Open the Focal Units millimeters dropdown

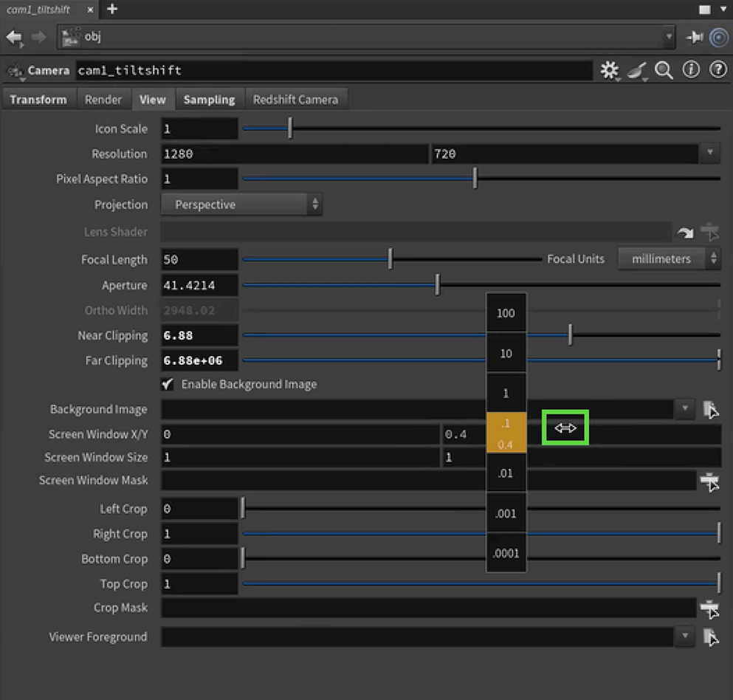click(x=669, y=259)
